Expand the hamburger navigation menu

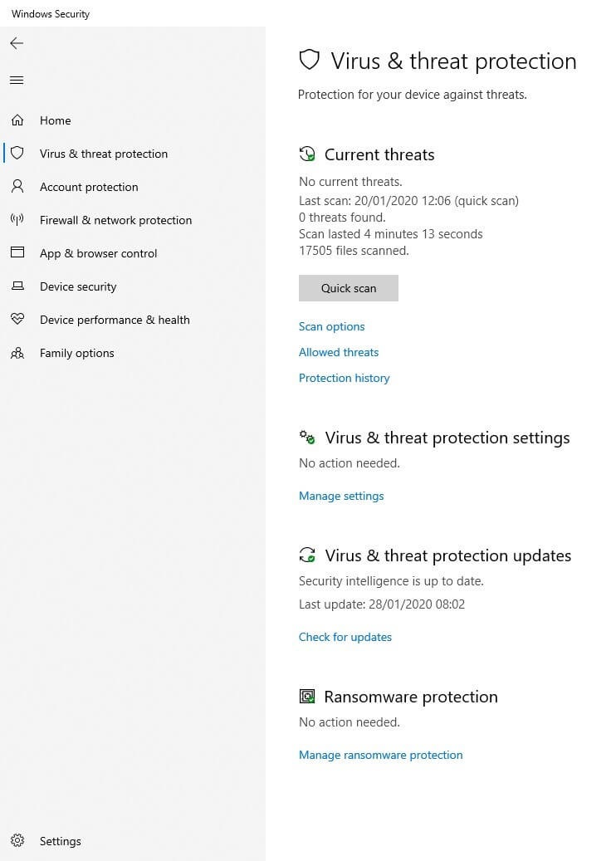coord(17,81)
